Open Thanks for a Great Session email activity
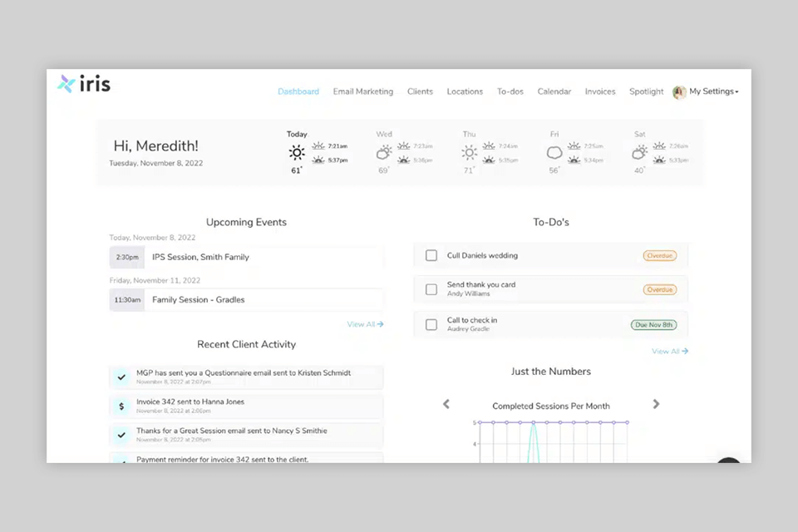 pyautogui.click(x=246, y=436)
